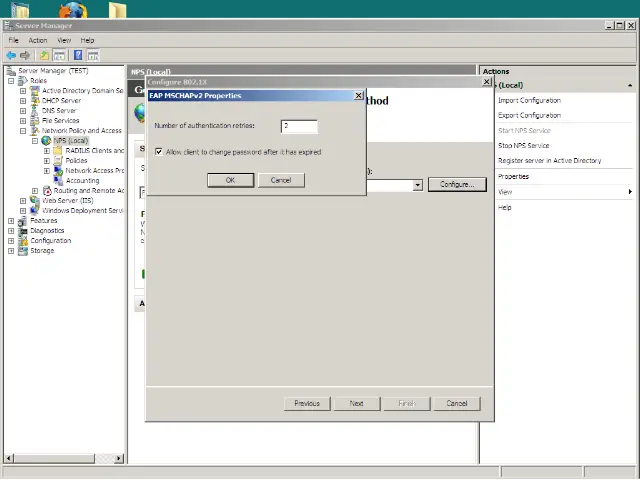Click Cancel in EAP MSCHAPv2 Properties
640x480 pixels.
(x=281, y=180)
